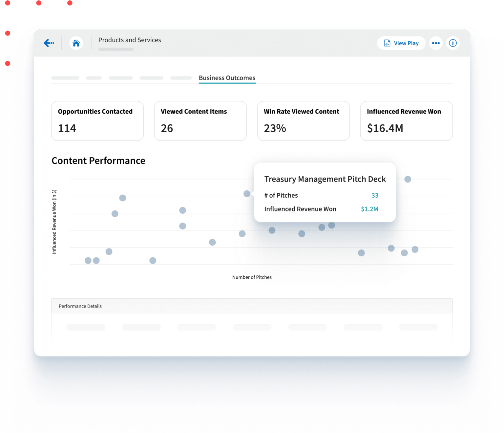Select the first placeholder tab on the left

pyautogui.click(x=65, y=78)
